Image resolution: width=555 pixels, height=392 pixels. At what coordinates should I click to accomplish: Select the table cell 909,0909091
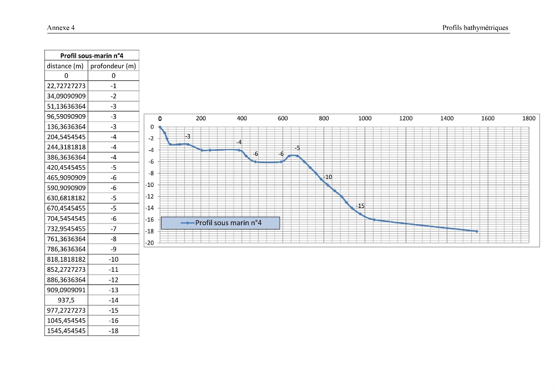(x=66, y=290)
